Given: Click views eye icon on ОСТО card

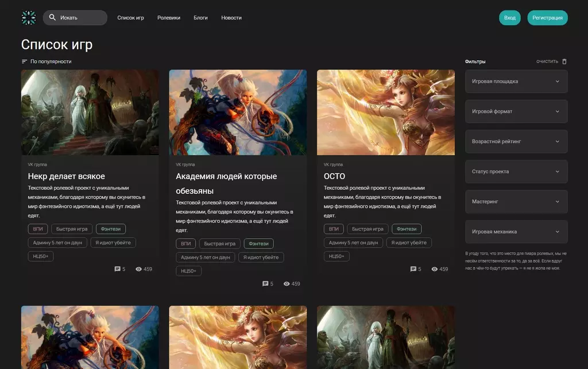Looking at the screenshot, I should pos(435,269).
